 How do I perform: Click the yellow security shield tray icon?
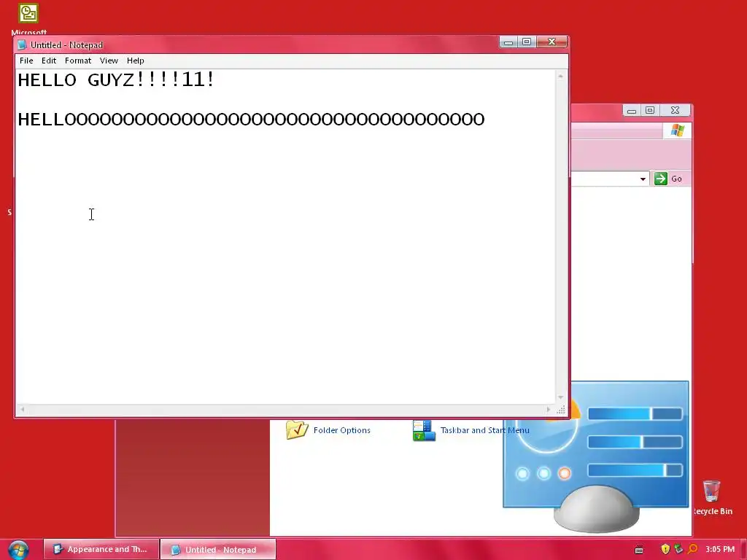tap(665, 549)
